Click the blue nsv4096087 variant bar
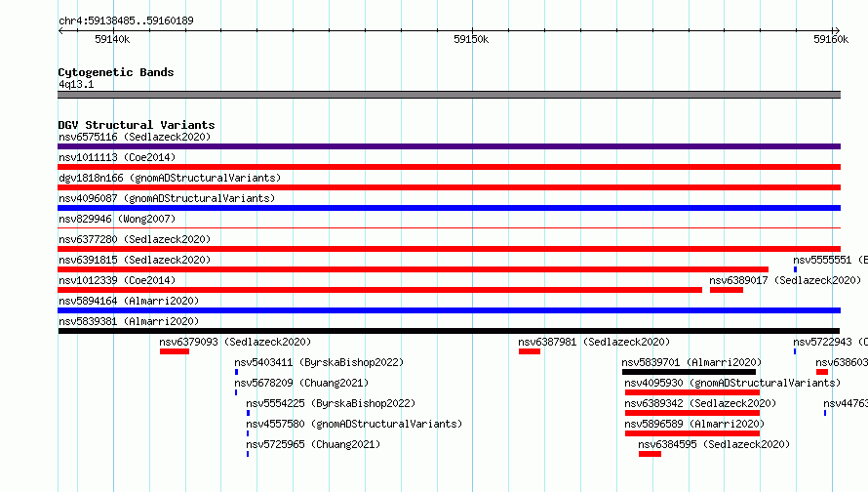 coord(449,208)
